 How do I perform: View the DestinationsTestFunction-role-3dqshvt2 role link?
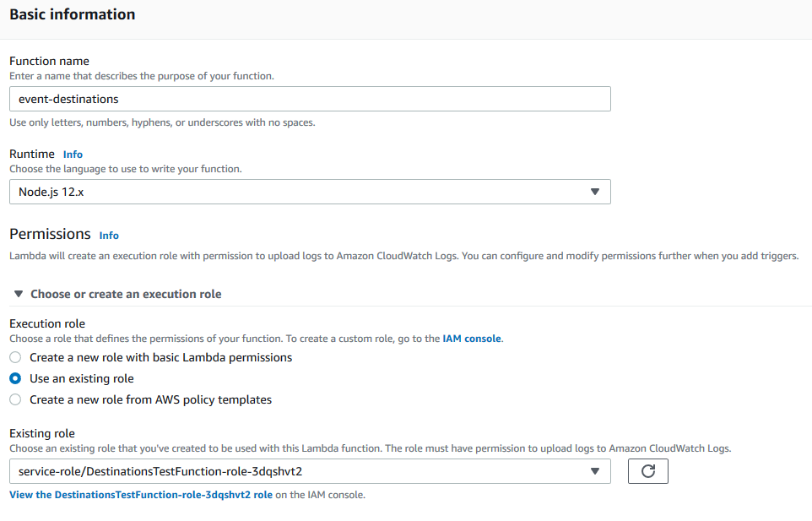click(141, 495)
